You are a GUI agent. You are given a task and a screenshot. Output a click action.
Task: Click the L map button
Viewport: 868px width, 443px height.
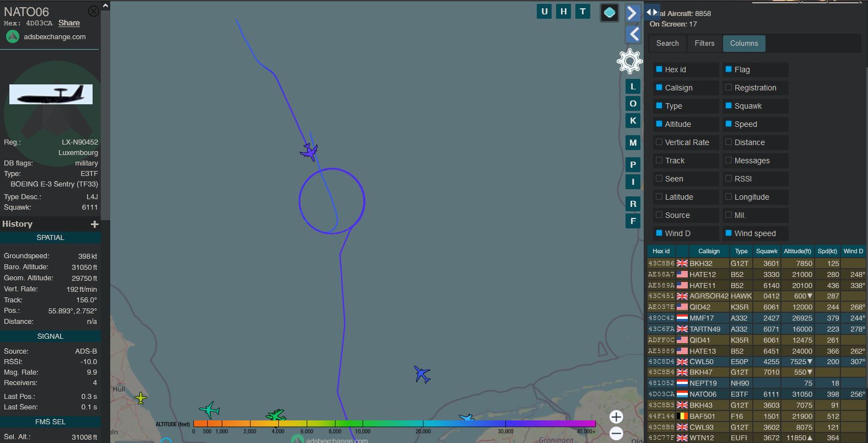coord(633,87)
